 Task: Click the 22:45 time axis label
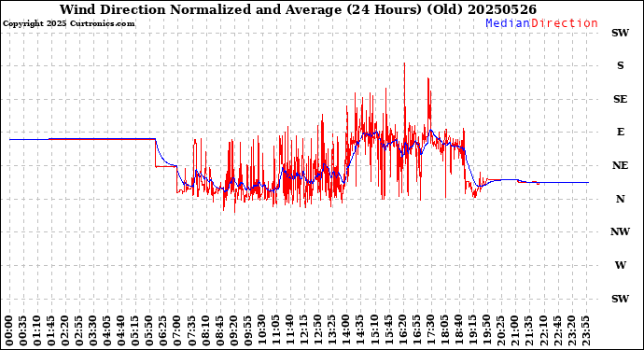[x=557, y=331]
